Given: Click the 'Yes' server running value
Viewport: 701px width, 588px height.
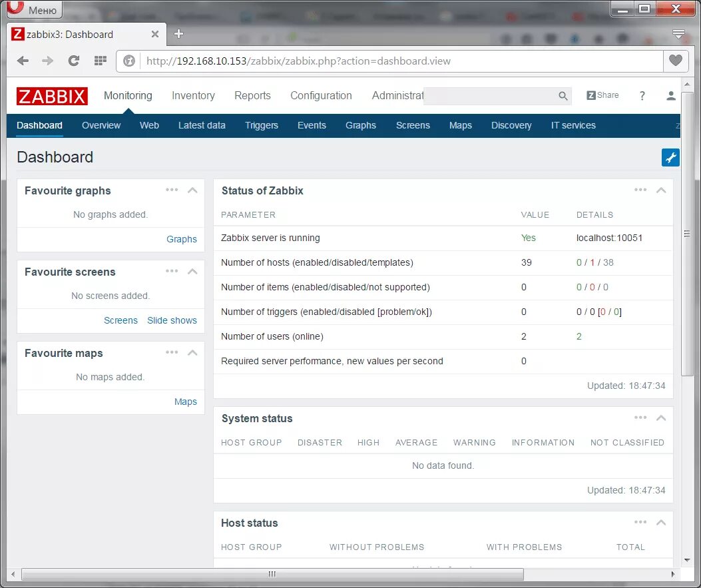Looking at the screenshot, I should [x=529, y=238].
